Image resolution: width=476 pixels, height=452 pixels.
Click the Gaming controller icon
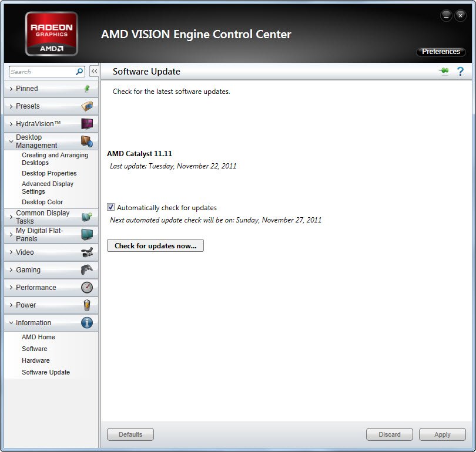[x=87, y=270]
